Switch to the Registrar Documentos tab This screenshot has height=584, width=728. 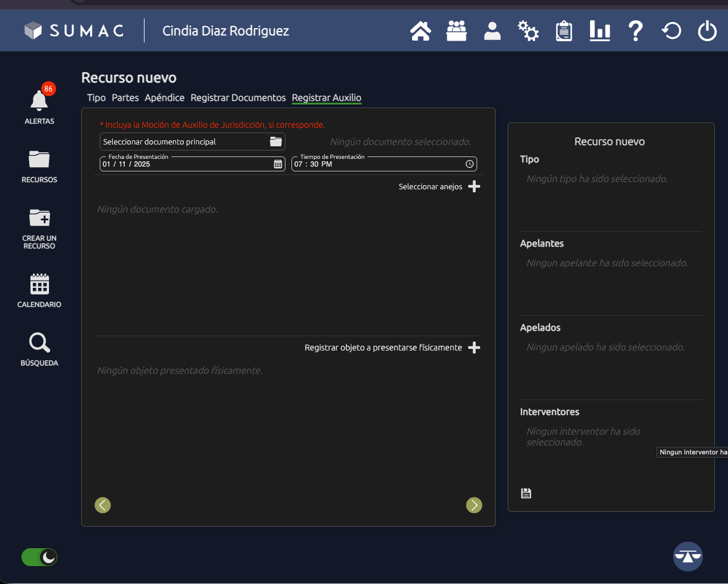pos(238,98)
